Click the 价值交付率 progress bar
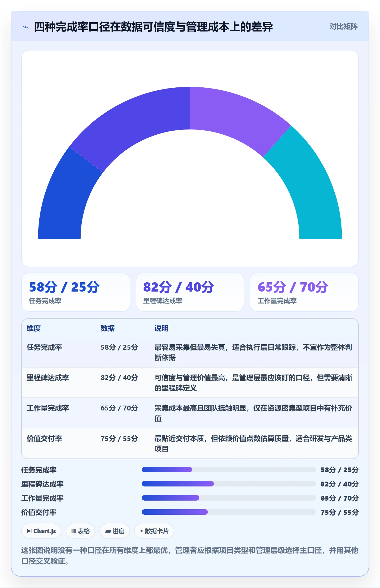 (229, 512)
